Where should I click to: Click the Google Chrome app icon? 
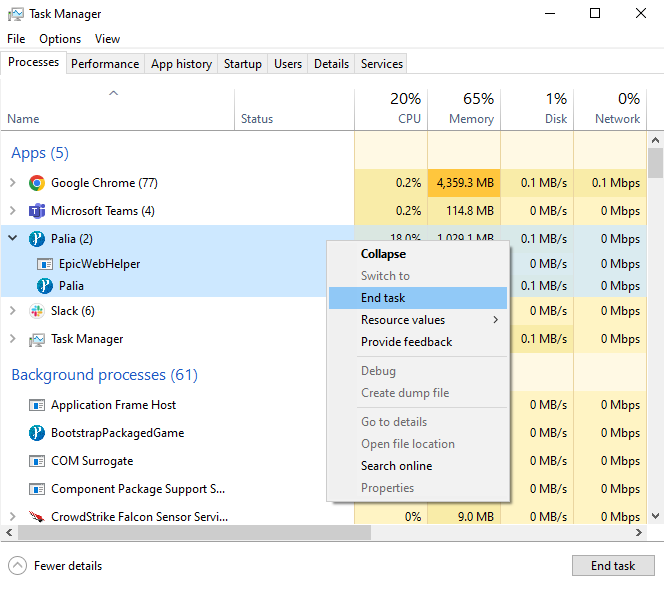37,183
